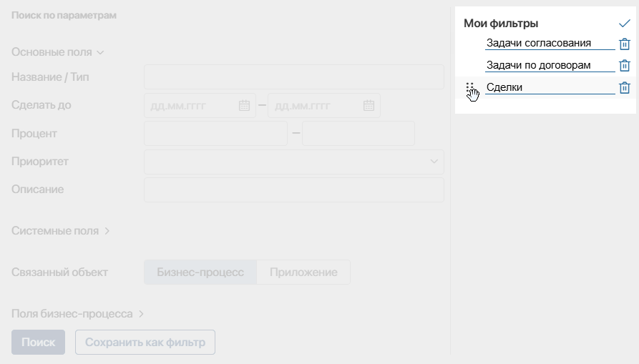Viewport: 639px width, 364px height.
Task: Confirm filter edits with the checkmark icon
Action: (x=624, y=24)
